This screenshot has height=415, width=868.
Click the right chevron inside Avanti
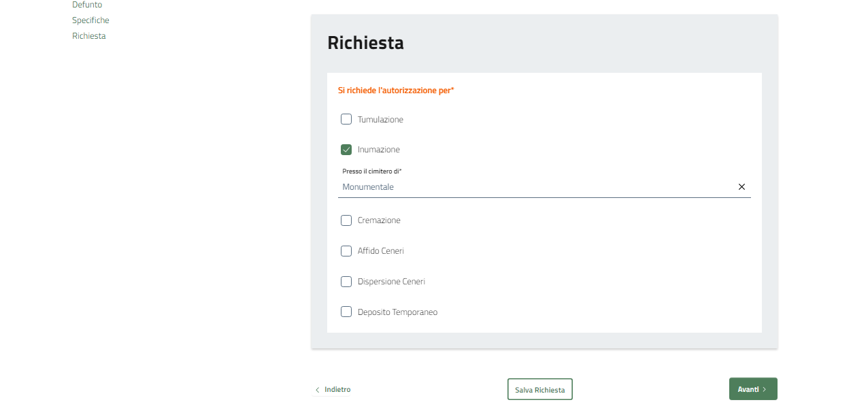[x=765, y=390]
